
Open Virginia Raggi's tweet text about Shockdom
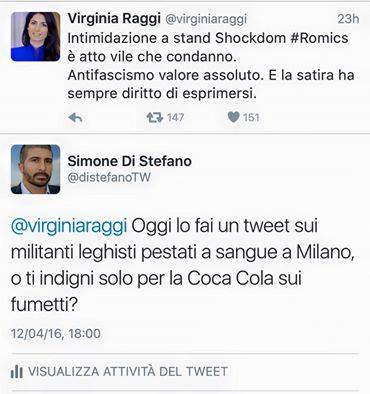[x=211, y=66]
